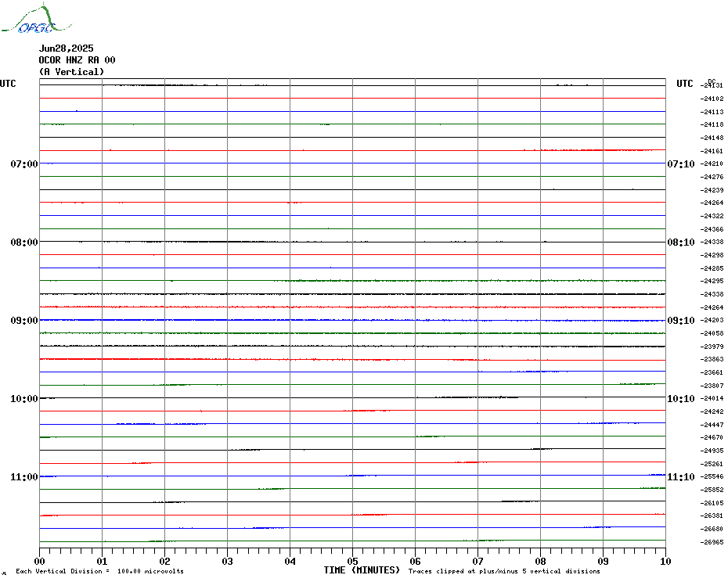Viewport: 728px width, 582px height.
Task: Click the minute tick label reading 10
Action: (666, 562)
